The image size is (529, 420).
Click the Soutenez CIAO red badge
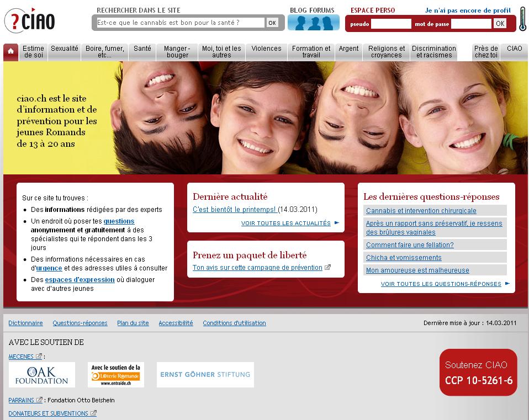point(478,373)
